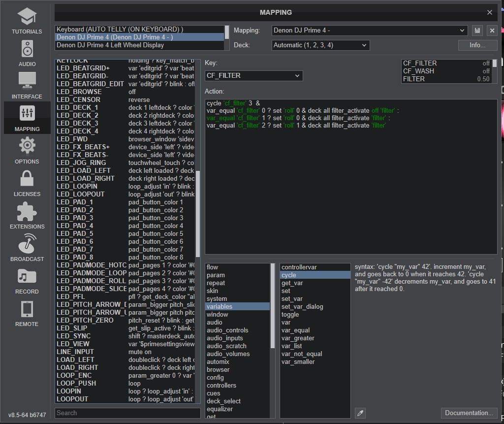Select Denon DJ Prime 4 Left Wheel Display device
This screenshot has height=424, width=504.
139,45
